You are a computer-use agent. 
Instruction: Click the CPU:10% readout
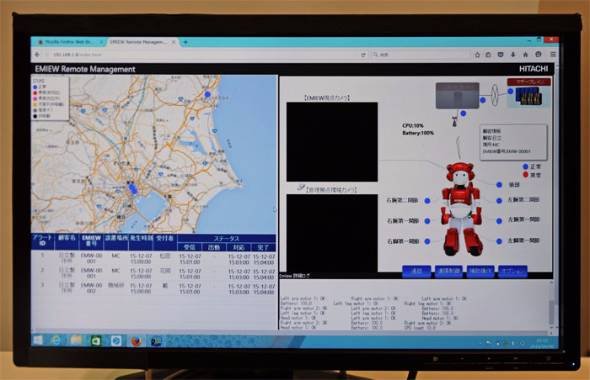(x=413, y=126)
